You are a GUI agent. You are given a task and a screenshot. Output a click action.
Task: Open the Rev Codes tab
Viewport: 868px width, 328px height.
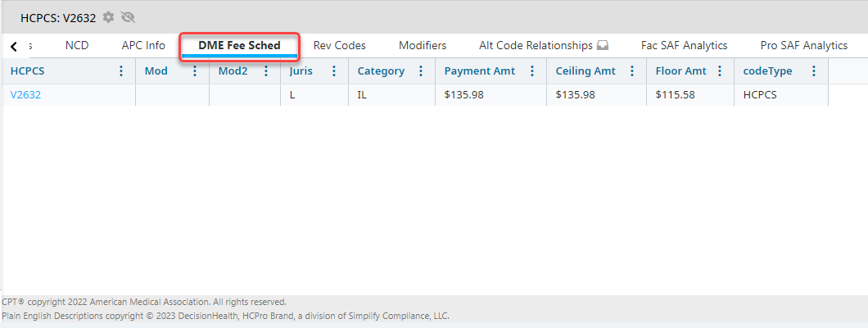click(339, 46)
